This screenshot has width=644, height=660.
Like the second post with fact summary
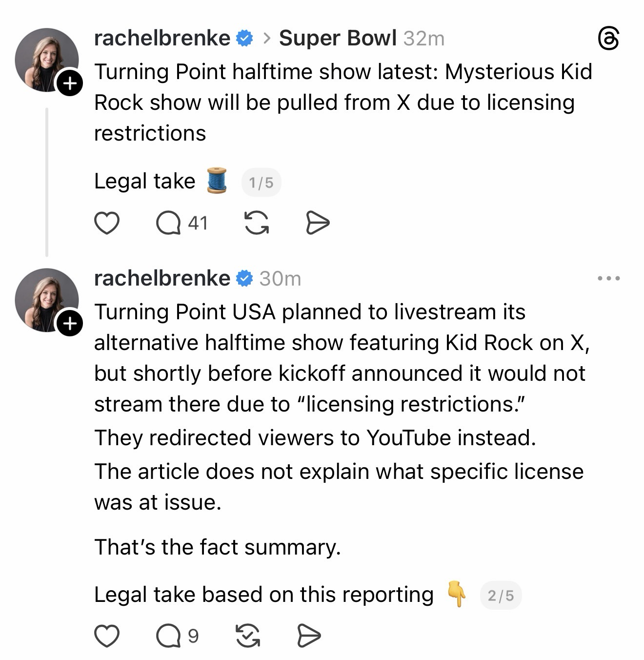tap(106, 636)
